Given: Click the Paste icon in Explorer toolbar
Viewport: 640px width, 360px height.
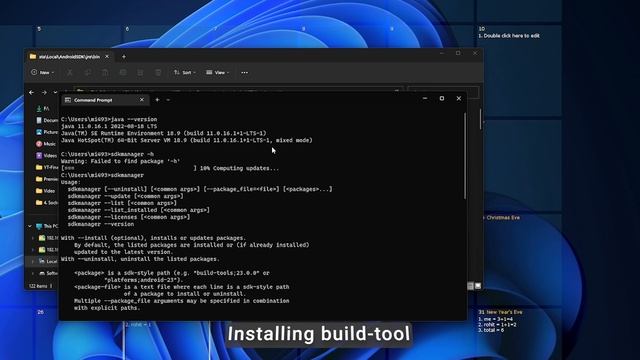Looking at the screenshot, I should pos(105,73).
